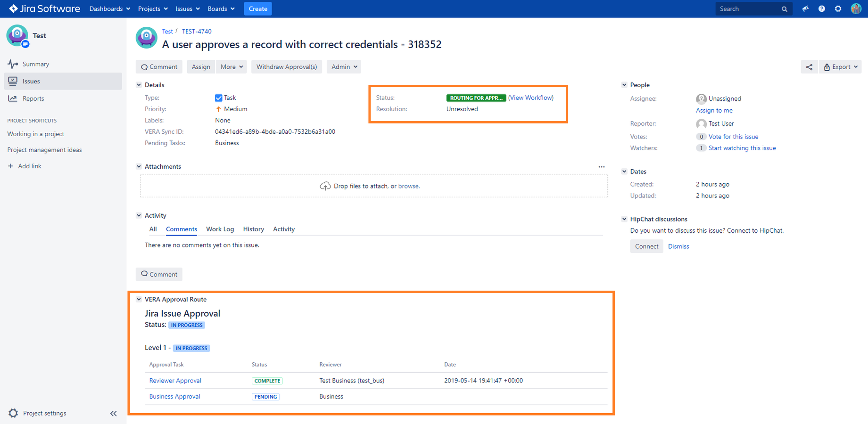Click the Test User reporter avatar
This screenshot has height=424, width=868.
(x=701, y=123)
